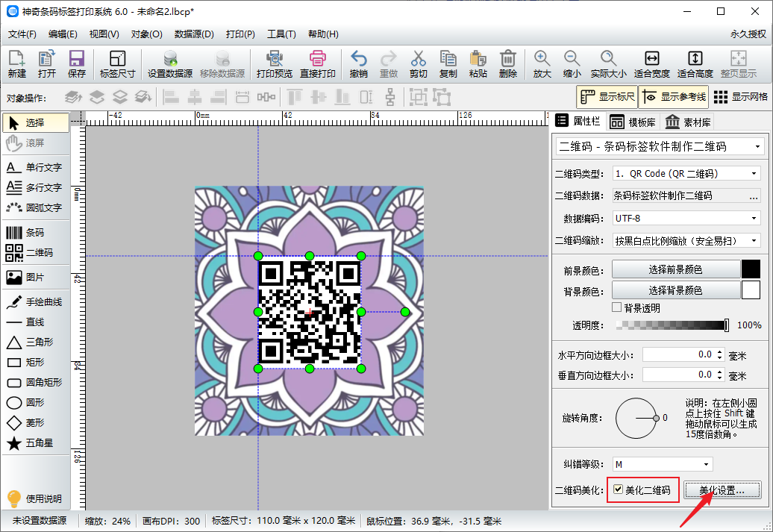Viewport: 773px width, 532px height.
Task: Select the 三角形 triangle tool
Action: [36, 342]
